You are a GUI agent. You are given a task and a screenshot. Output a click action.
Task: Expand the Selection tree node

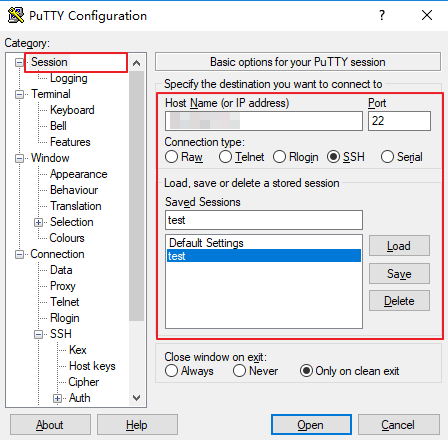[39, 222]
